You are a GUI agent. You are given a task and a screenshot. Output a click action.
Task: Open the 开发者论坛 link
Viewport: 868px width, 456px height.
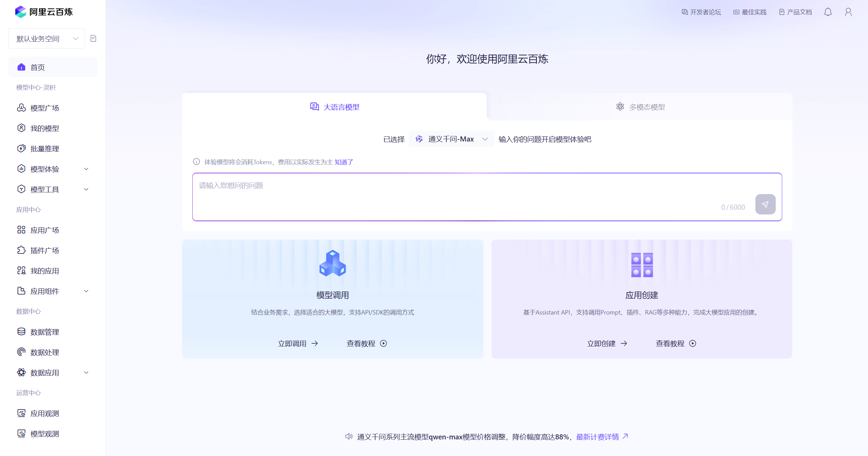point(701,12)
